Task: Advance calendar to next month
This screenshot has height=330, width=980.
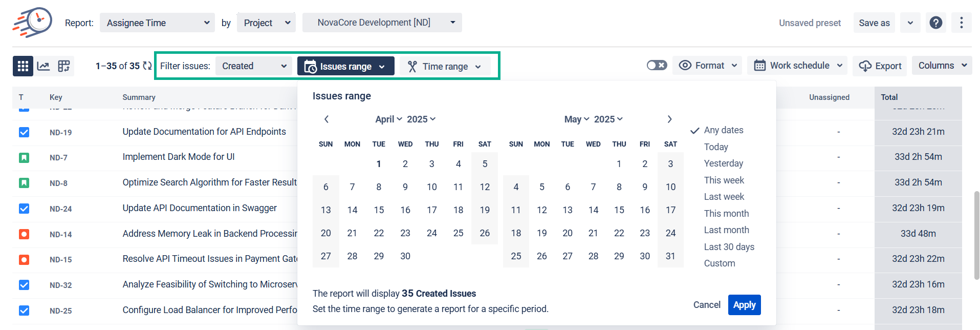Action: [x=669, y=119]
